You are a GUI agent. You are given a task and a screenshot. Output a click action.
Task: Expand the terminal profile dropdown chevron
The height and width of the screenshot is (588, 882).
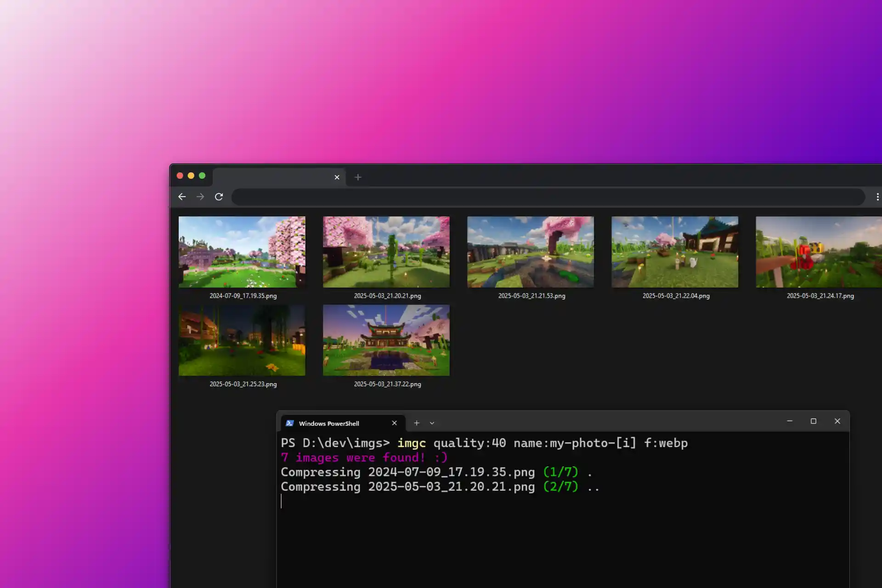click(432, 423)
